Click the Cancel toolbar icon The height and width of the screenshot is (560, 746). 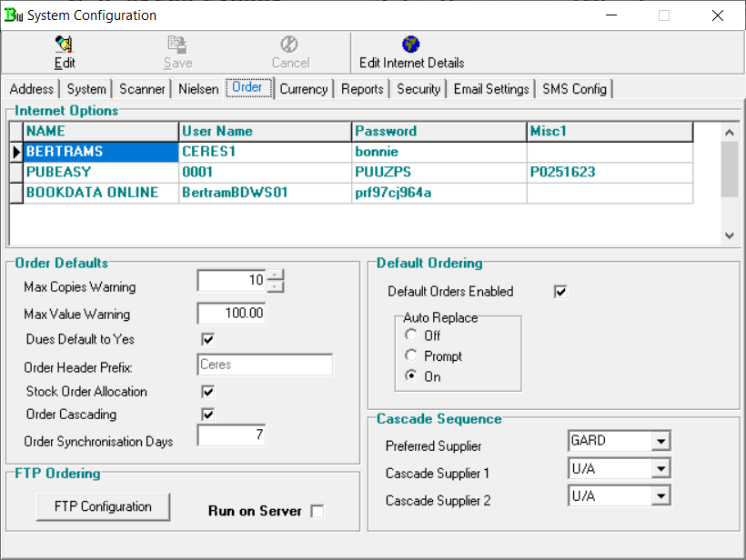click(289, 45)
